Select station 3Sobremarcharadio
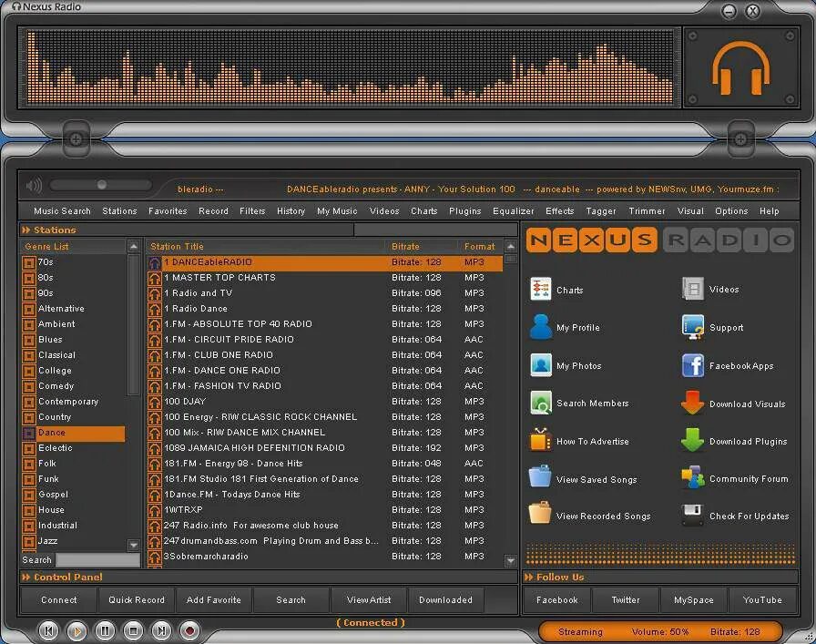Screen dimensions: 816x644 (325, 556)
